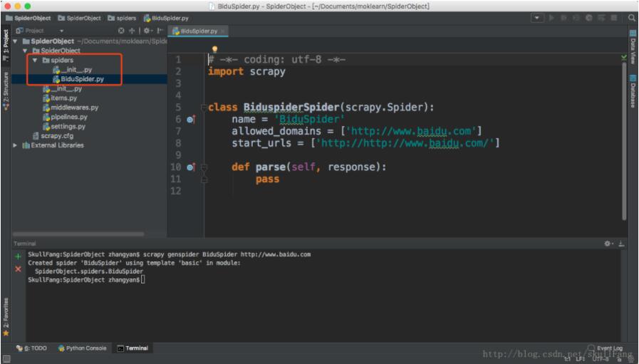This screenshot has height=364, width=639.
Task: Open the run configuration dropdown
Action: 537,18
